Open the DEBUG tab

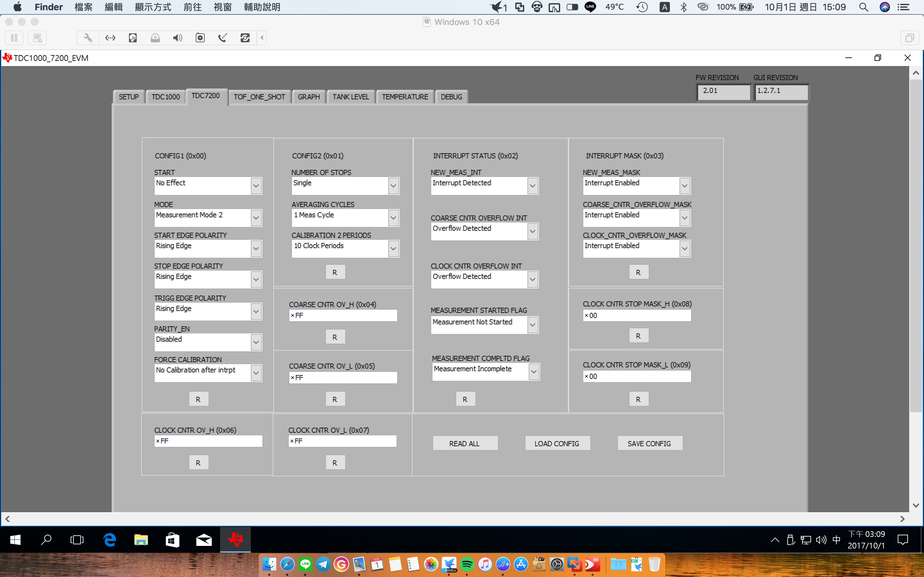(451, 97)
